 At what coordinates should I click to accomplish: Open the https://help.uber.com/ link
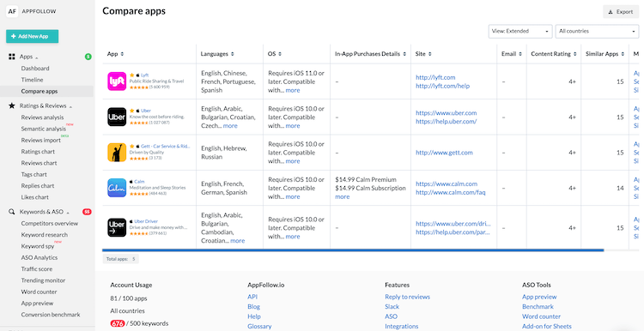[x=446, y=122]
